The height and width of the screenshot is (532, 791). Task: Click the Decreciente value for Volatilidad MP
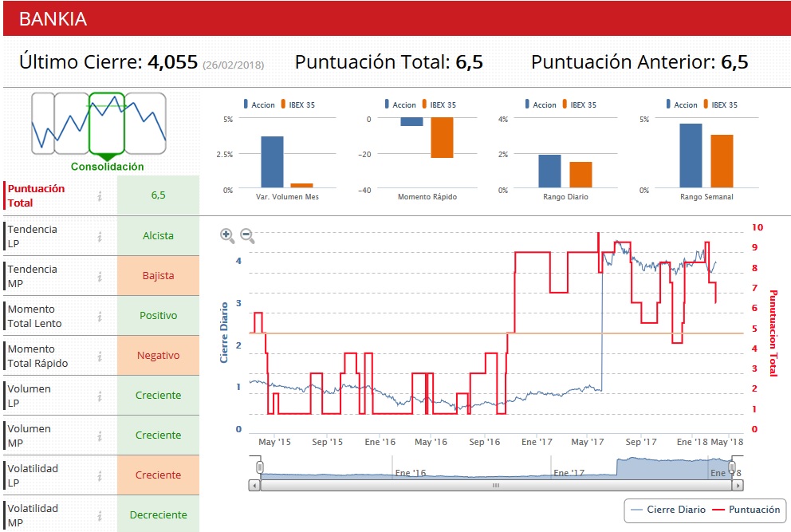(158, 514)
